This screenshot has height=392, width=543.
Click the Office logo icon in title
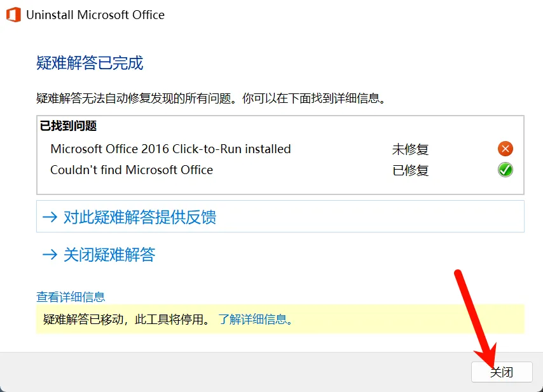tap(13, 15)
